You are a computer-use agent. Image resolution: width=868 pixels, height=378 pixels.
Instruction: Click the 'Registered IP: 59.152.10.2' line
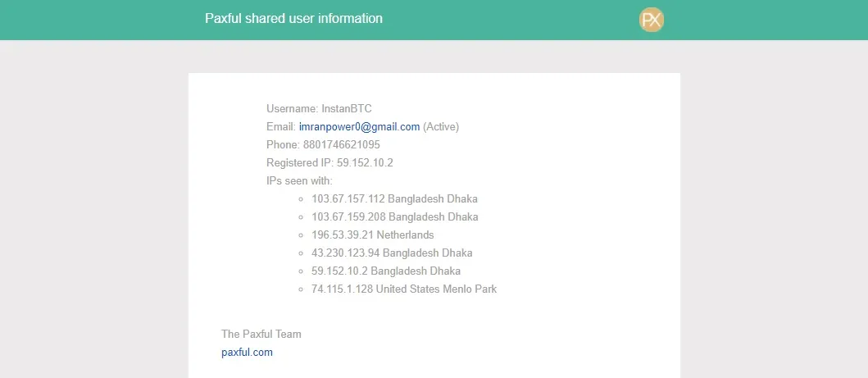point(330,162)
